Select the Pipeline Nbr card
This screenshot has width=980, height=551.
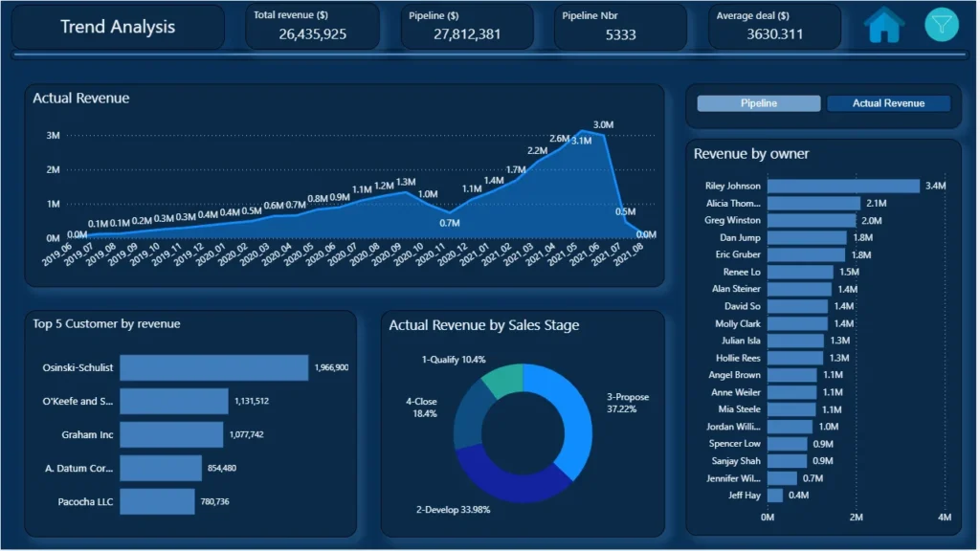[x=620, y=26]
